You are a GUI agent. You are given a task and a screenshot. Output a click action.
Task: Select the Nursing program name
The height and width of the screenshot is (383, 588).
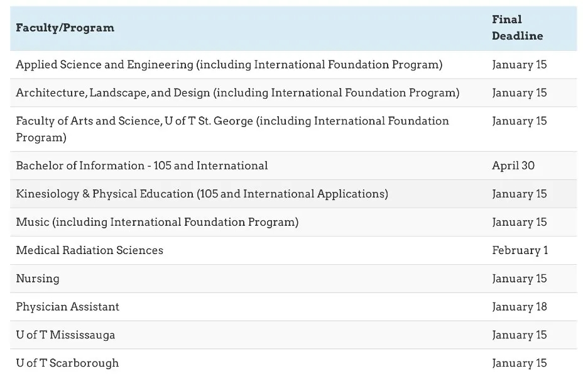pyautogui.click(x=38, y=279)
